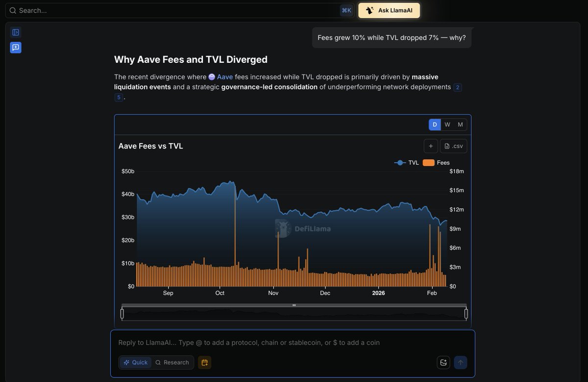Image resolution: width=588 pixels, height=382 pixels.
Task: Click the "Oct" x-axis label
Action: point(220,293)
